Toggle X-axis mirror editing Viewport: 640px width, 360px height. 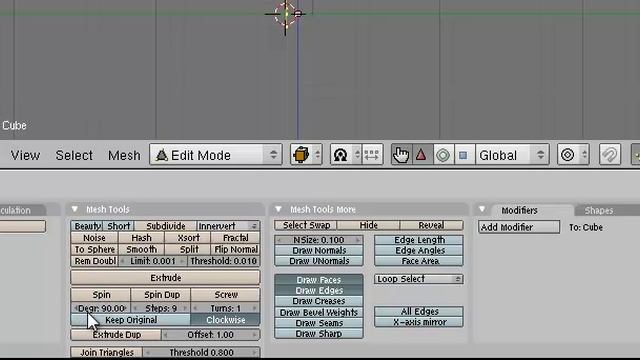pyautogui.click(x=419, y=322)
